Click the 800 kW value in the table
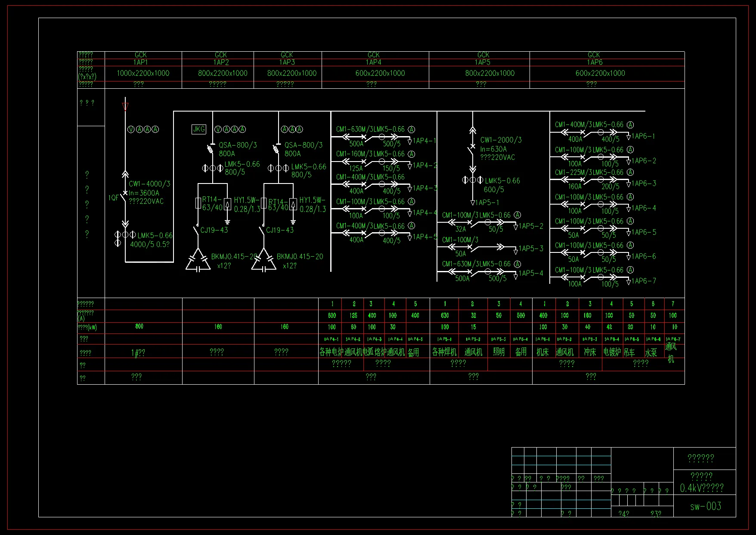This screenshot has width=756, height=535. tap(139, 327)
